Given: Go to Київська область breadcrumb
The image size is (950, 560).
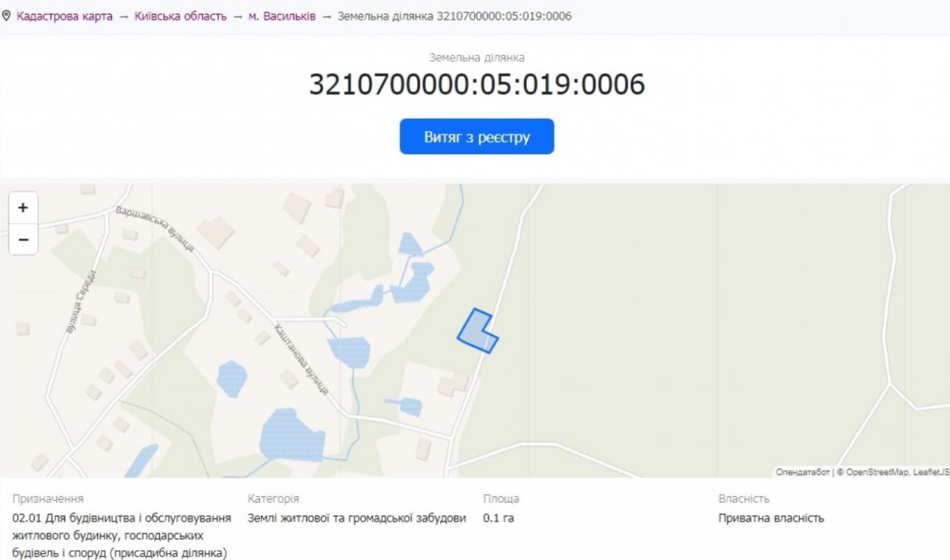Looking at the screenshot, I should (x=181, y=16).
